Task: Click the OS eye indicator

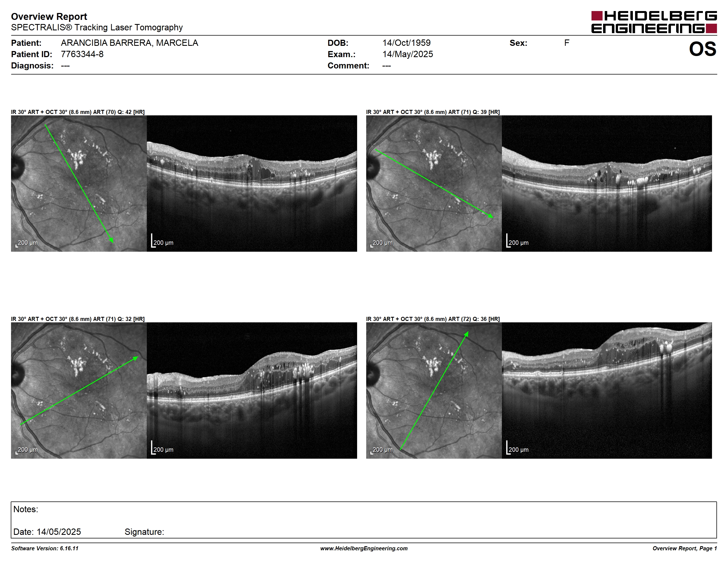Action: (703, 49)
